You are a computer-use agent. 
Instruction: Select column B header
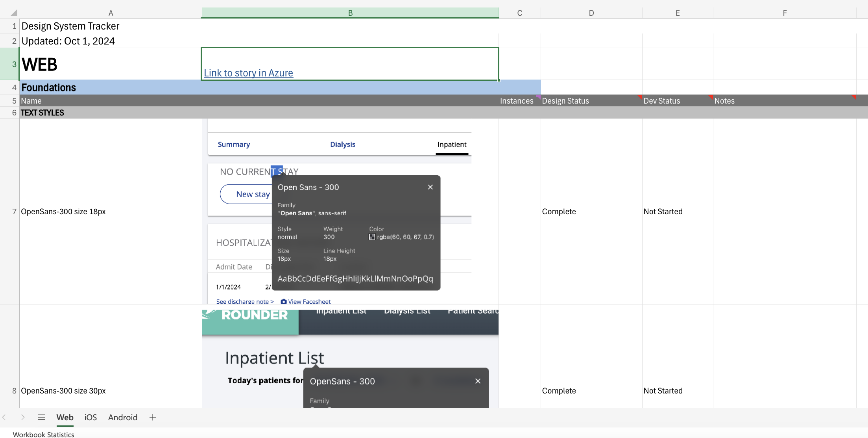(350, 13)
